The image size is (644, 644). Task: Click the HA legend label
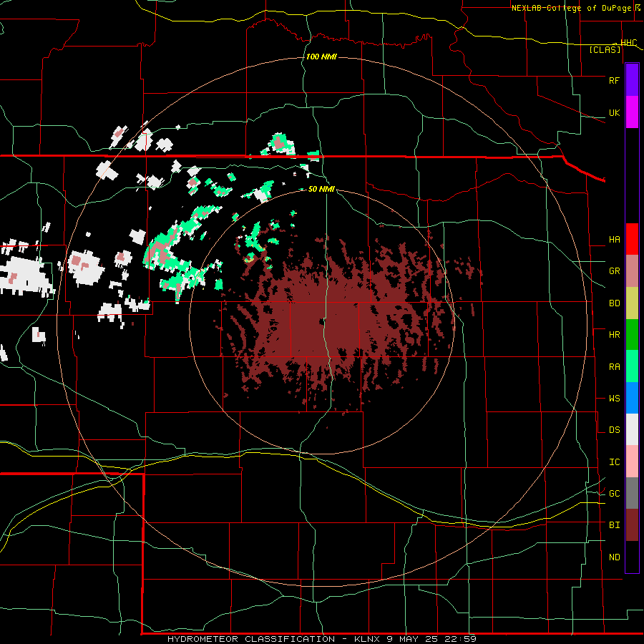coord(614,239)
